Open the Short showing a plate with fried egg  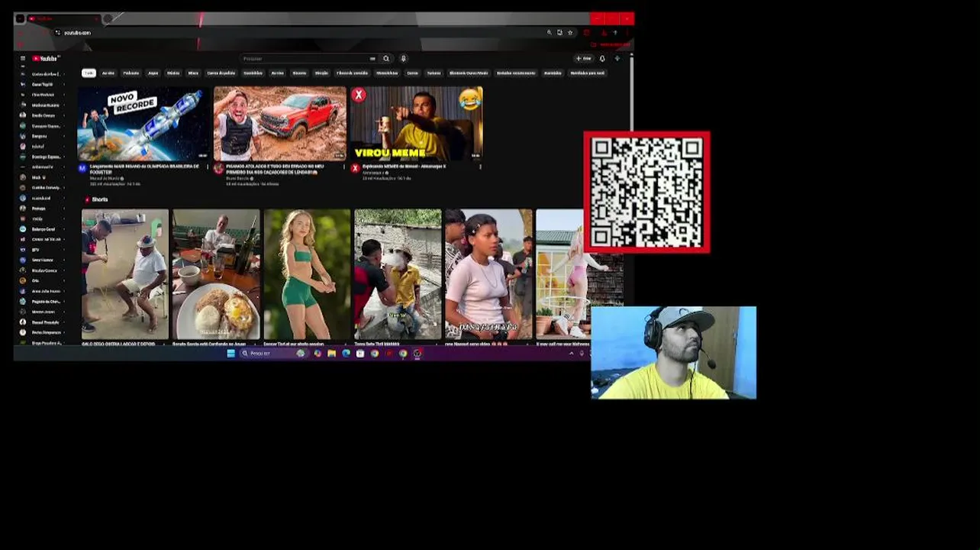[x=216, y=274]
